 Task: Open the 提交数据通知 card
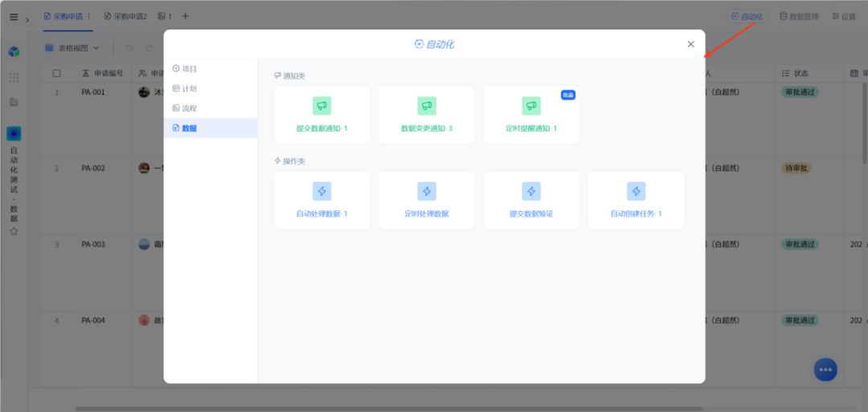321,115
